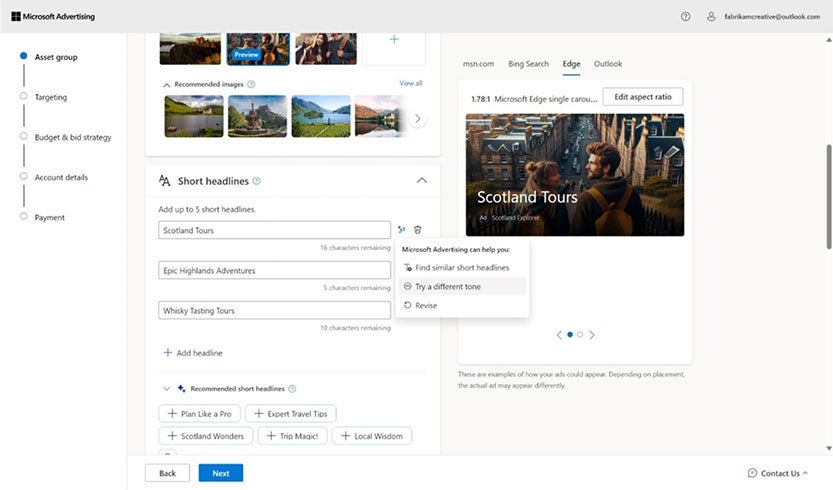Choose Try a different tone menu option
Viewport: 833px width, 490px height.
tap(447, 287)
